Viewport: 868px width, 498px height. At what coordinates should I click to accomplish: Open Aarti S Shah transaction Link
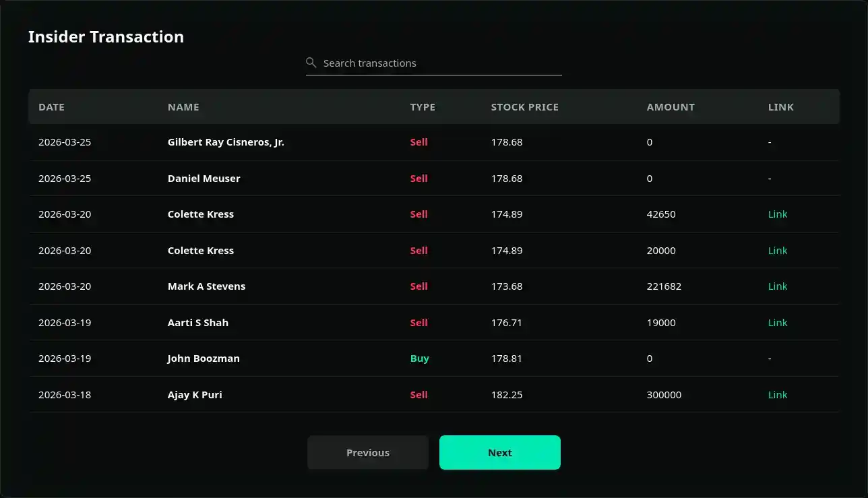point(778,323)
